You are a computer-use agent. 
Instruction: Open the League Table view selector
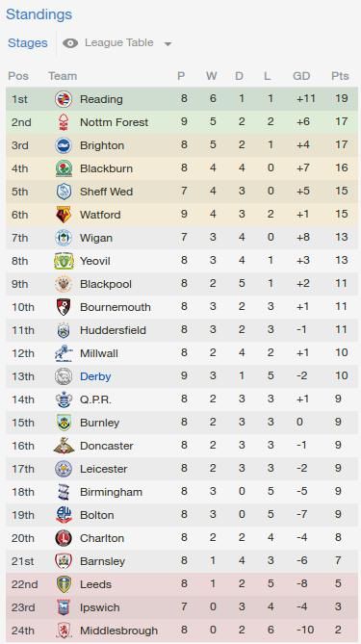click(x=119, y=42)
